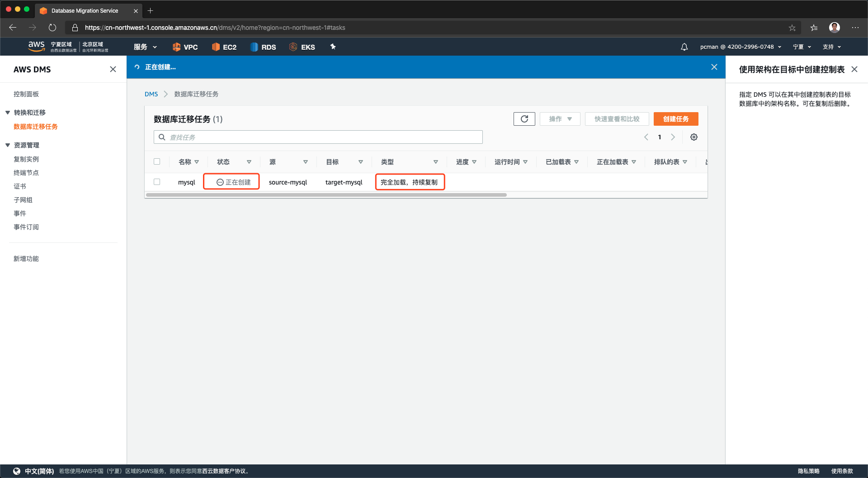The height and width of the screenshot is (478, 868).
Task: Open table preferences gear icon
Action: pos(693,137)
